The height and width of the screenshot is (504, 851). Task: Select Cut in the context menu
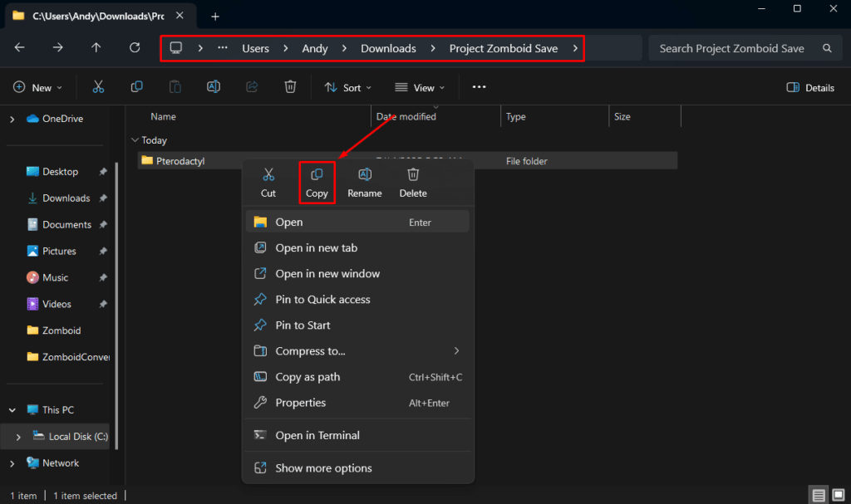[x=268, y=183]
